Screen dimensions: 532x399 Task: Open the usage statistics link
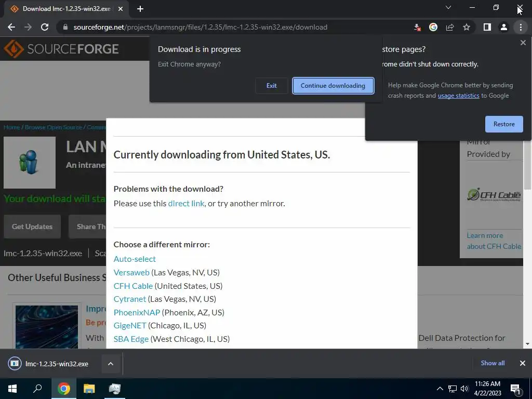pos(458,96)
